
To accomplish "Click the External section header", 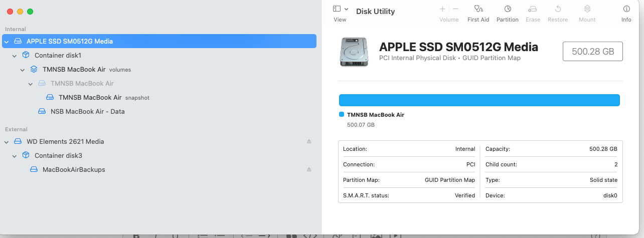I will click(16, 129).
